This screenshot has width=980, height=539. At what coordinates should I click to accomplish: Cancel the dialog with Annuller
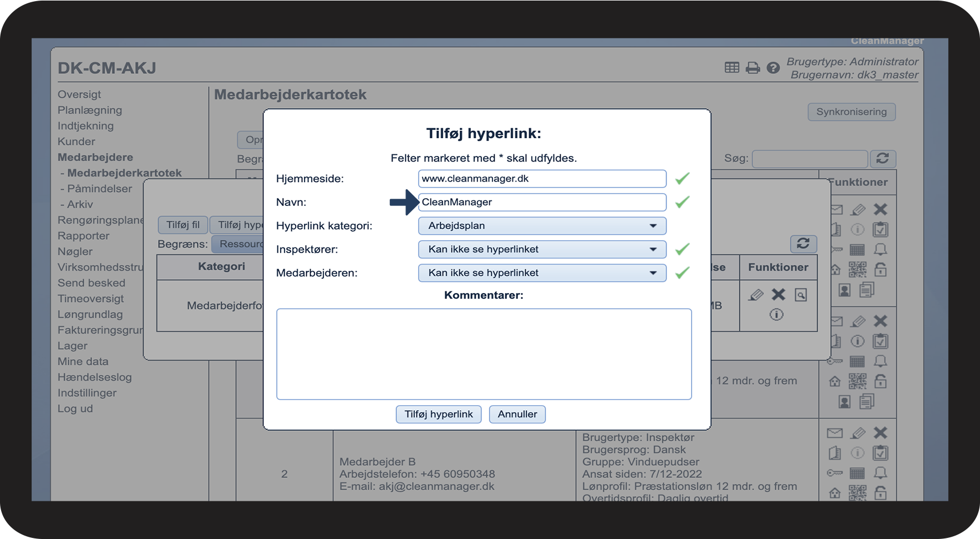click(x=517, y=414)
